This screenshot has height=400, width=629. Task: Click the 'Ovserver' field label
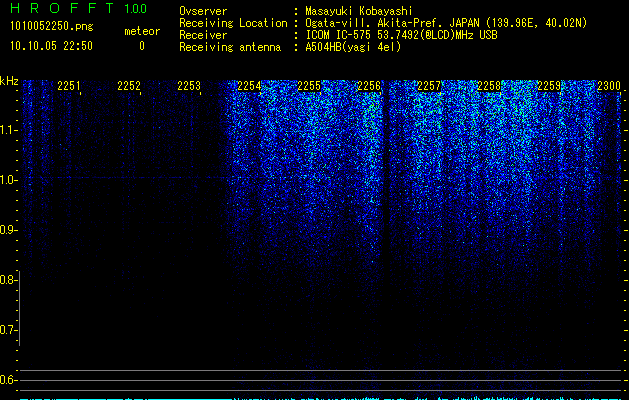[203, 11]
